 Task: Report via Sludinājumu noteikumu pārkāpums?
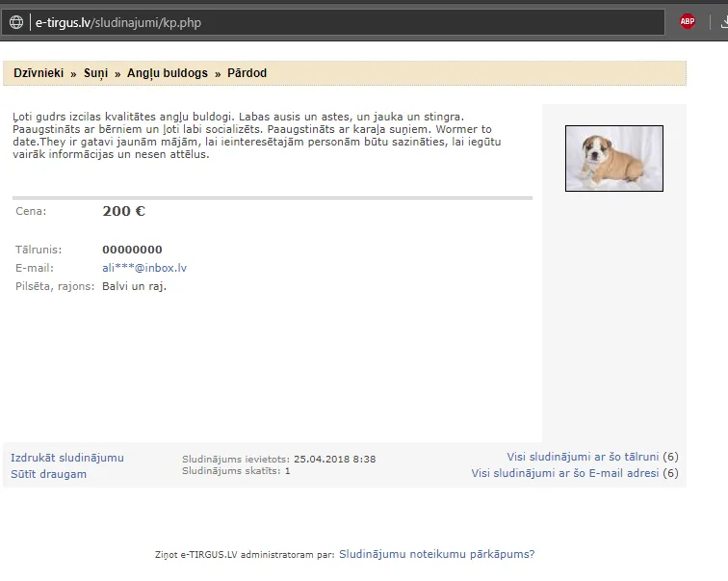pyautogui.click(x=437, y=554)
